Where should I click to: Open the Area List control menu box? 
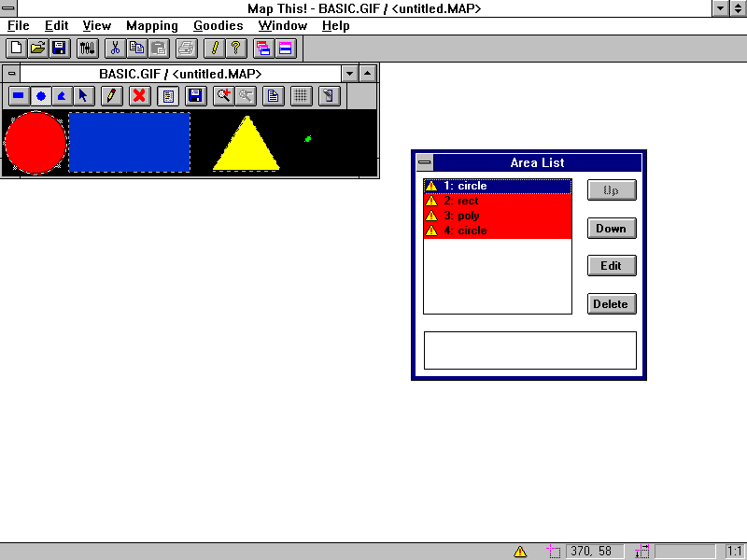click(x=424, y=162)
